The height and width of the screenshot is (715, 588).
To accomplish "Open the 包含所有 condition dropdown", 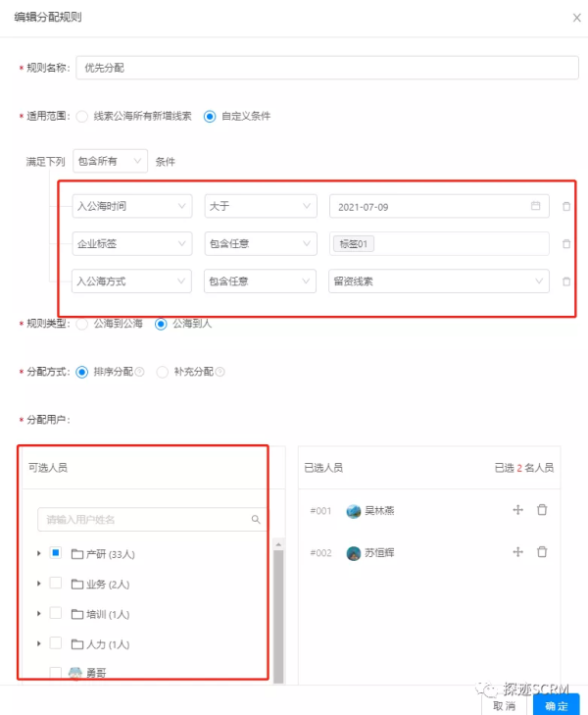I will click(110, 161).
